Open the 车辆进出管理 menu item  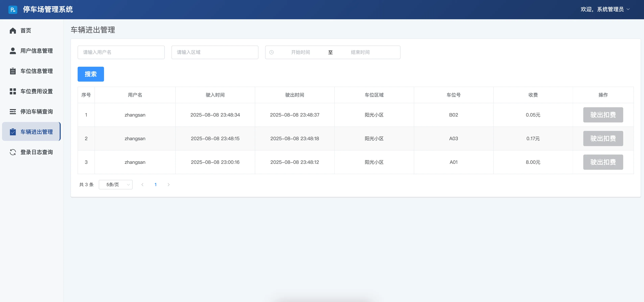click(37, 132)
